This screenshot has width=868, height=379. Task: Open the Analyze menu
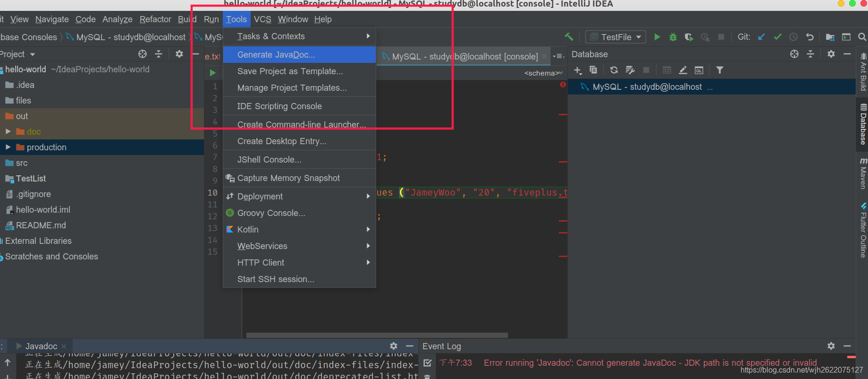pos(117,19)
